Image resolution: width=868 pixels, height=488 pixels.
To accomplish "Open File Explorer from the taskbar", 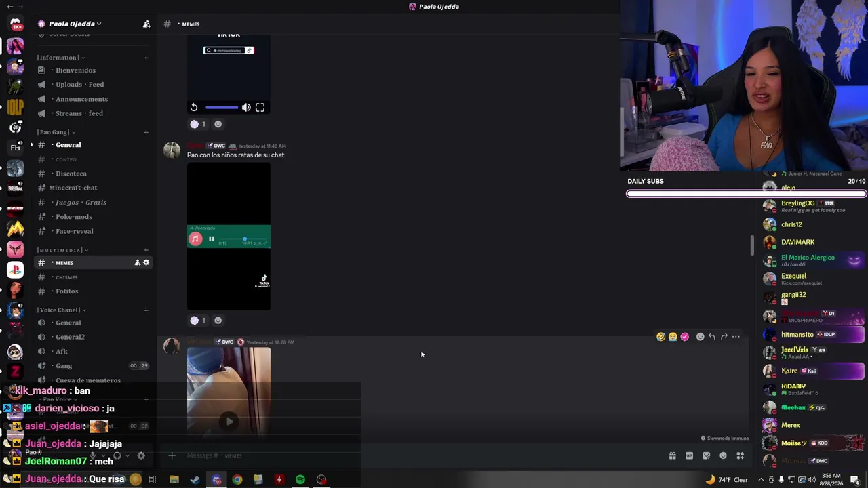I will 174,480.
